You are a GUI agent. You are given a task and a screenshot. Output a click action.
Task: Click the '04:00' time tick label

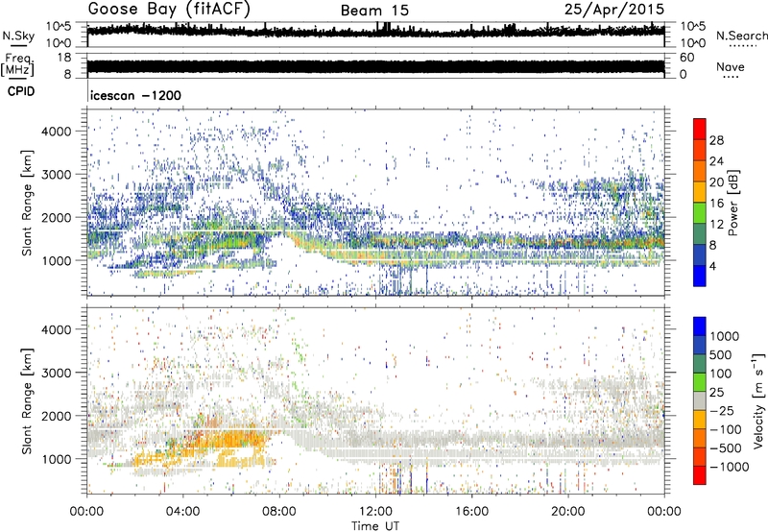[x=182, y=512]
